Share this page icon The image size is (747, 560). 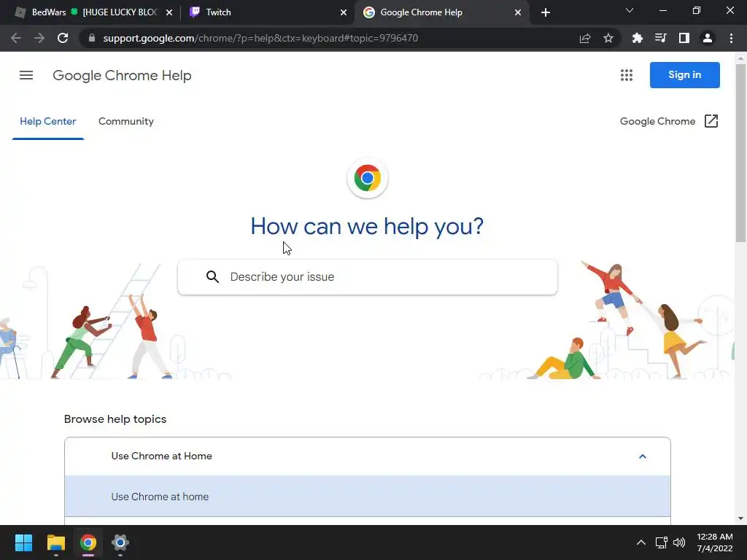click(584, 38)
